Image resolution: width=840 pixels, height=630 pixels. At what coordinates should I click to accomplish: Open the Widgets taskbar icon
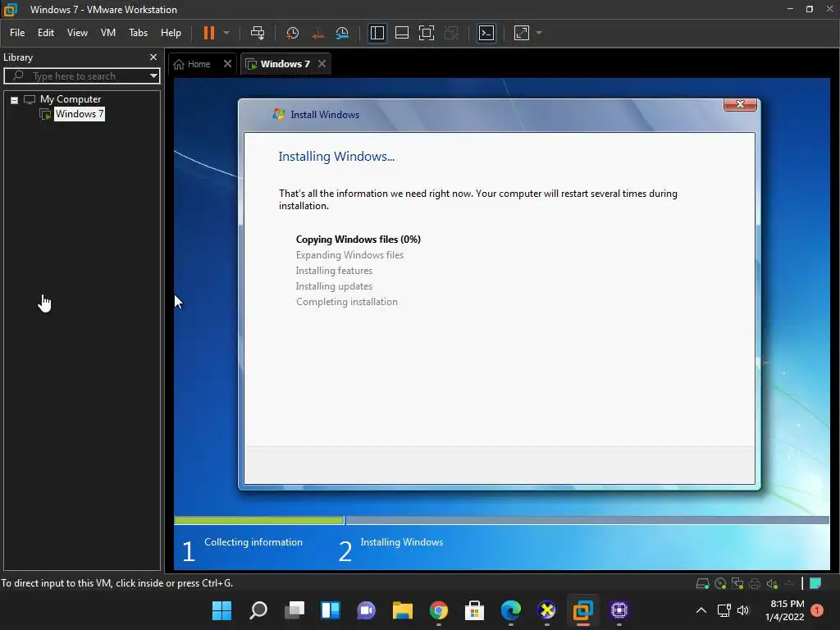pyautogui.click(x=330, y=610)
